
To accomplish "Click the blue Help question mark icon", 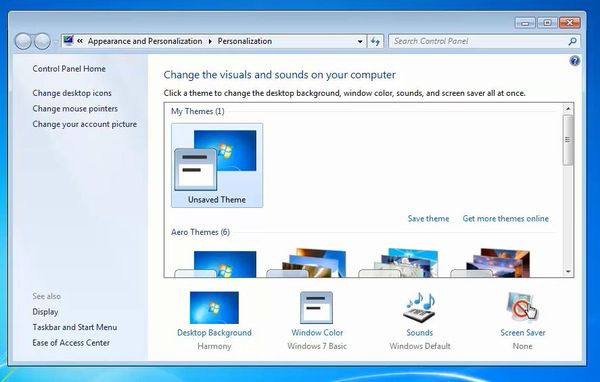I will click(574, 60).
